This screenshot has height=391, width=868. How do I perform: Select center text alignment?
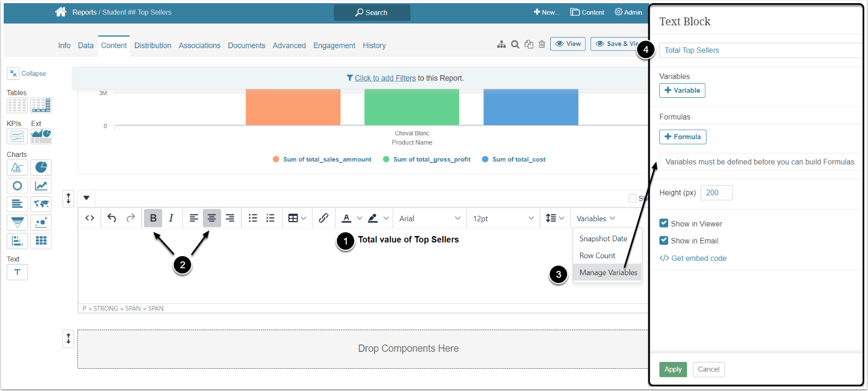pyautogui.click(x=211, y=218)
